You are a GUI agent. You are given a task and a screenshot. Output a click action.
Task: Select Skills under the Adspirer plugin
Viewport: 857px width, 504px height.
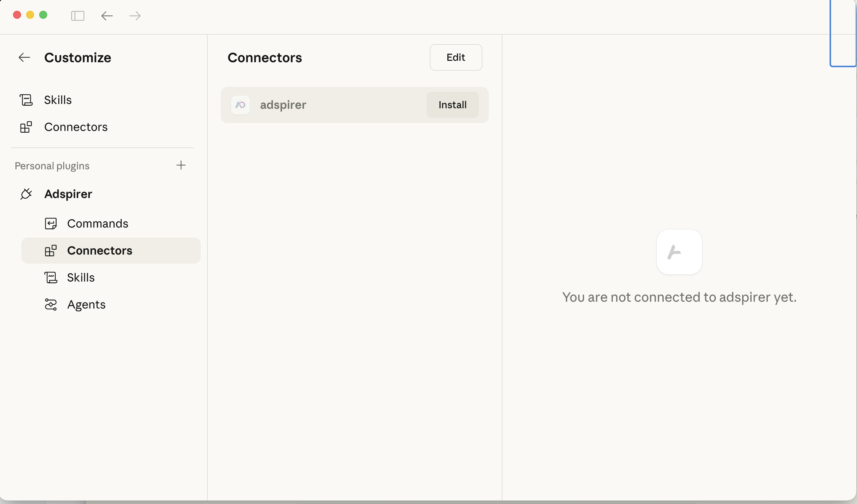tap(81, 278)
